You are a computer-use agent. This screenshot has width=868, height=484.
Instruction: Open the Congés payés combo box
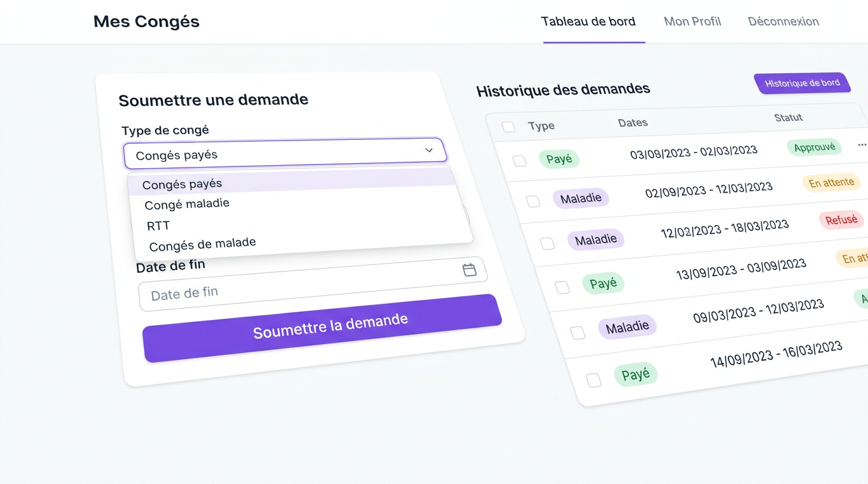[x=285, y=153]
